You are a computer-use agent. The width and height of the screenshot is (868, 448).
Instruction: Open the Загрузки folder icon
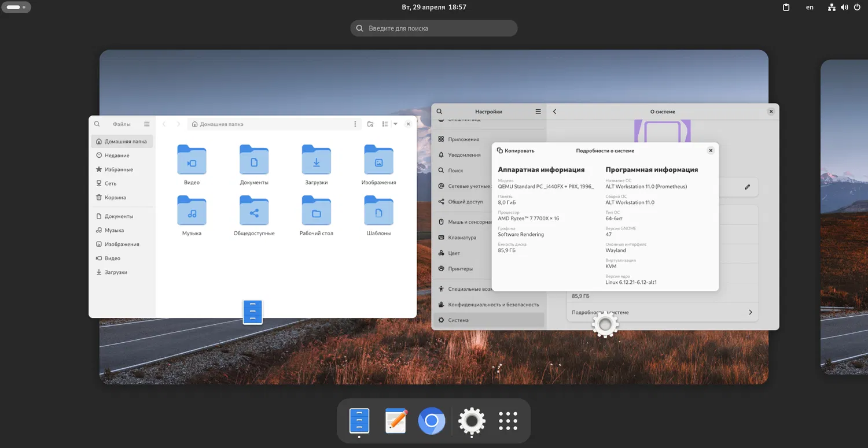pyautogui.click(x=316, y=160)
